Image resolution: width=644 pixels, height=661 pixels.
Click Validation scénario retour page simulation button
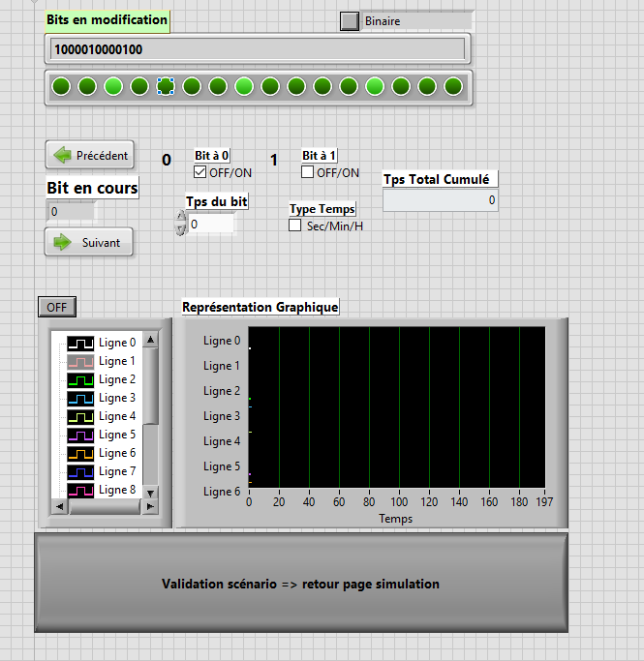pyautogui.click(x=301, y=583)
